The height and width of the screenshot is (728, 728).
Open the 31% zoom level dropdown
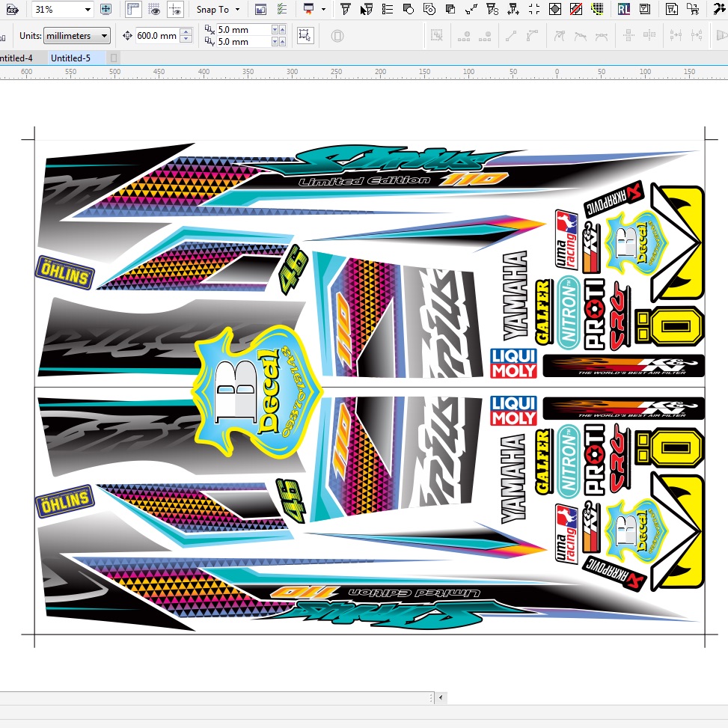pos(88,9)
